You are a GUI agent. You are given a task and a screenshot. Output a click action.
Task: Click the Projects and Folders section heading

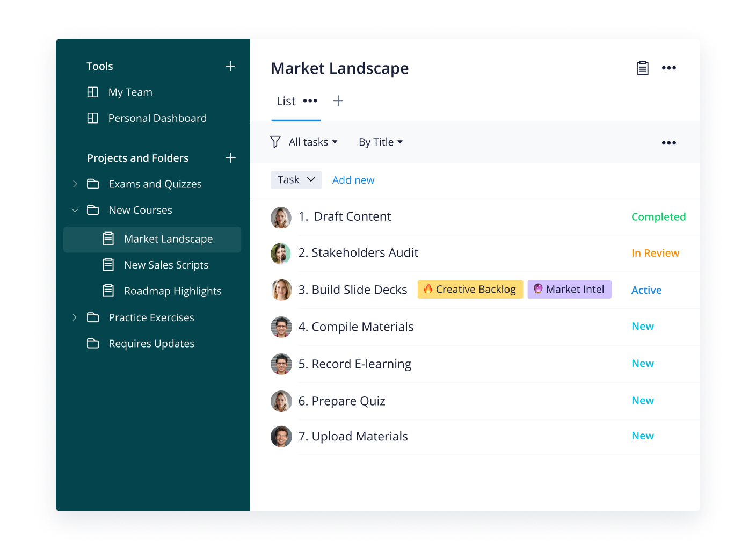(x=137, y=158)
